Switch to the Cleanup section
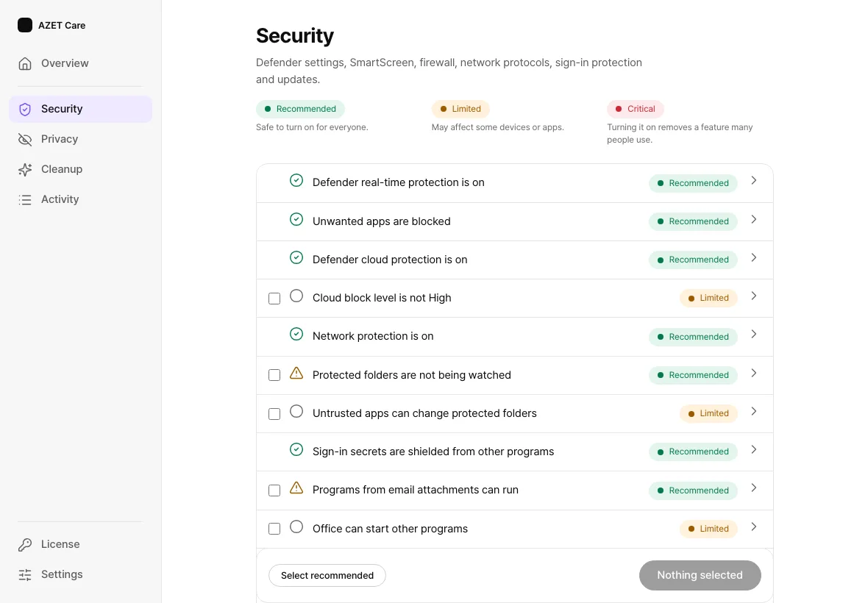The height and width of the screenshot is (603, 868). click(80, 169)
